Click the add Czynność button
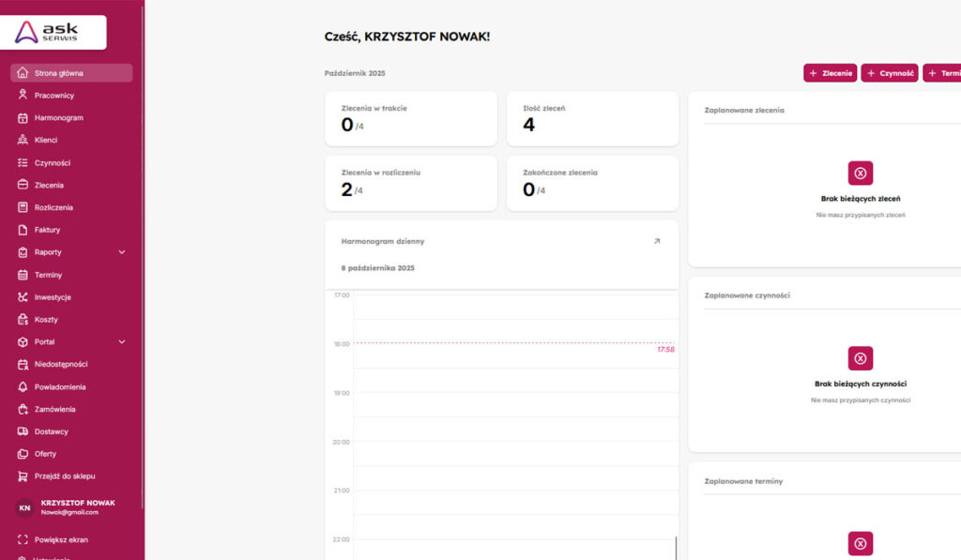This screenshot has width=961, height=560. [x=889, y=73]
